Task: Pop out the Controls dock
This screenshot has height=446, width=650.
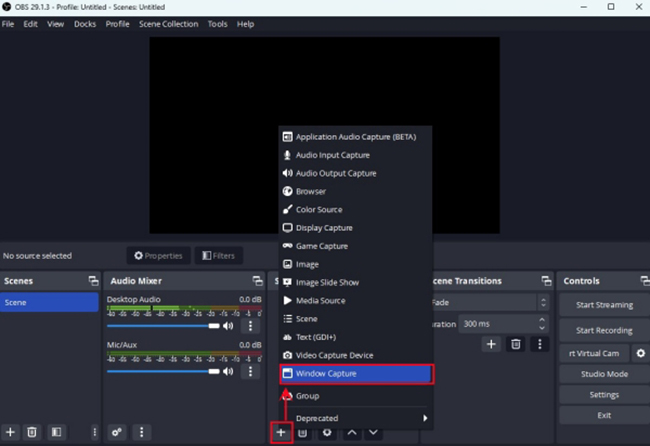Action: [x=645, y=281]
